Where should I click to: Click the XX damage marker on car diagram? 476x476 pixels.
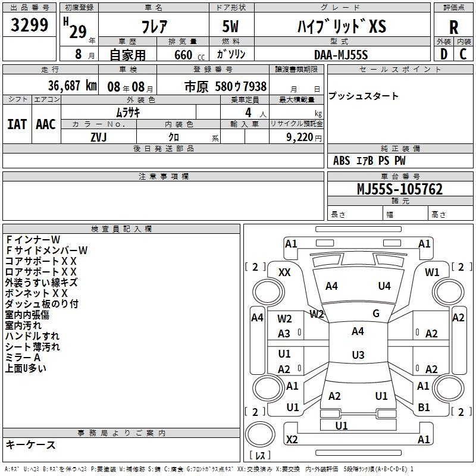click(x=284, y=272)
